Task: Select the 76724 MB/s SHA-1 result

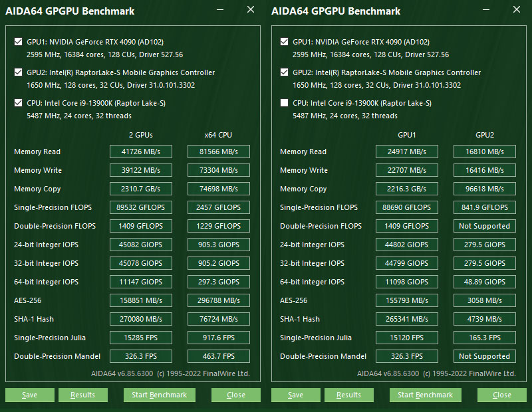Action: pyautogui.click(x=219, y=320)
